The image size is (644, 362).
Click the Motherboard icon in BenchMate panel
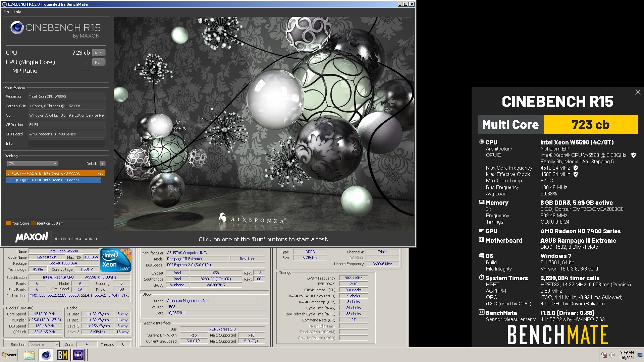coord(481,240)
